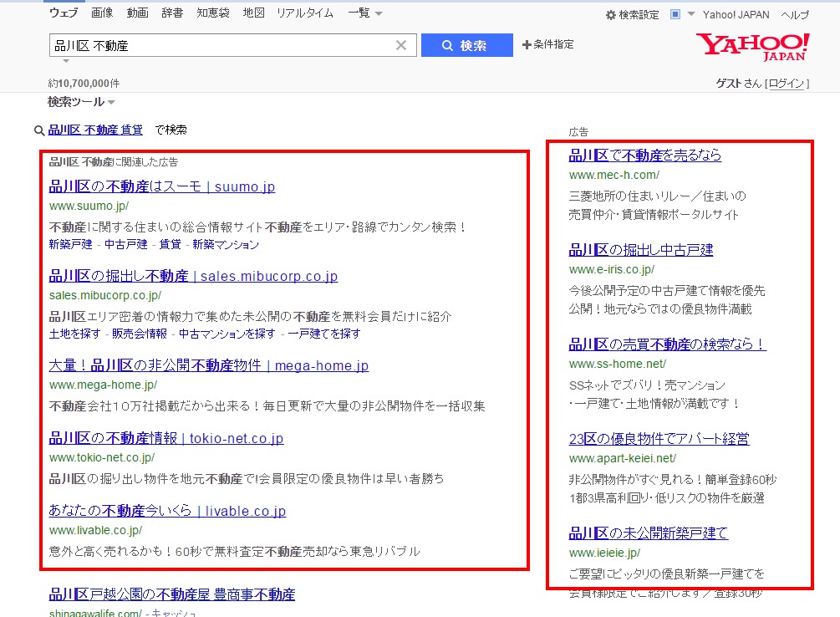Click the 土地を探す sublink
This screenshot has height=617, width=840.
[x=74, y=334]
